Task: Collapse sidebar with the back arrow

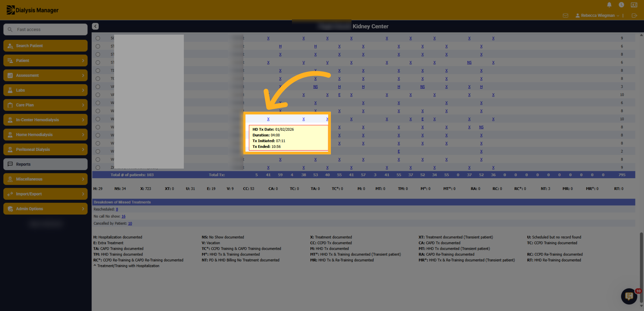Action: pyautogui.click(x=95, y=26)
